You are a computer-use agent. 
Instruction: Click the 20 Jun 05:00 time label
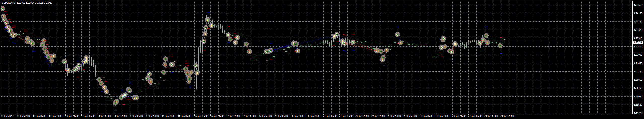[281, 116]
